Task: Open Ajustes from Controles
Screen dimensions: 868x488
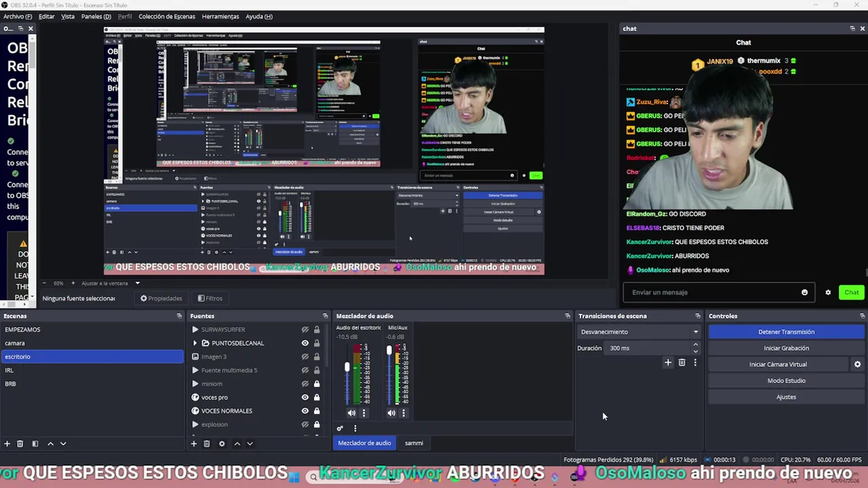Action: click(x=786, y=397)
